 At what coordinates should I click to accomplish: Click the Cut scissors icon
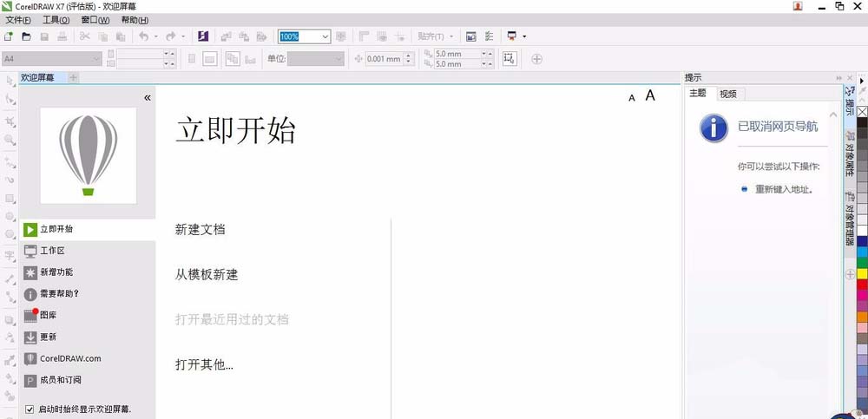[x=85, y=36]
